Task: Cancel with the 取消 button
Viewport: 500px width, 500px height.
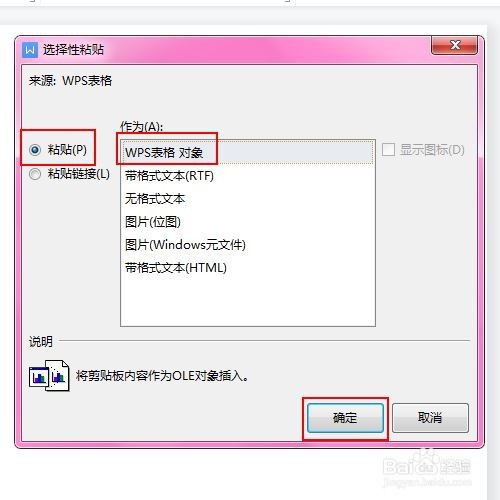Action: pos(430,418)
